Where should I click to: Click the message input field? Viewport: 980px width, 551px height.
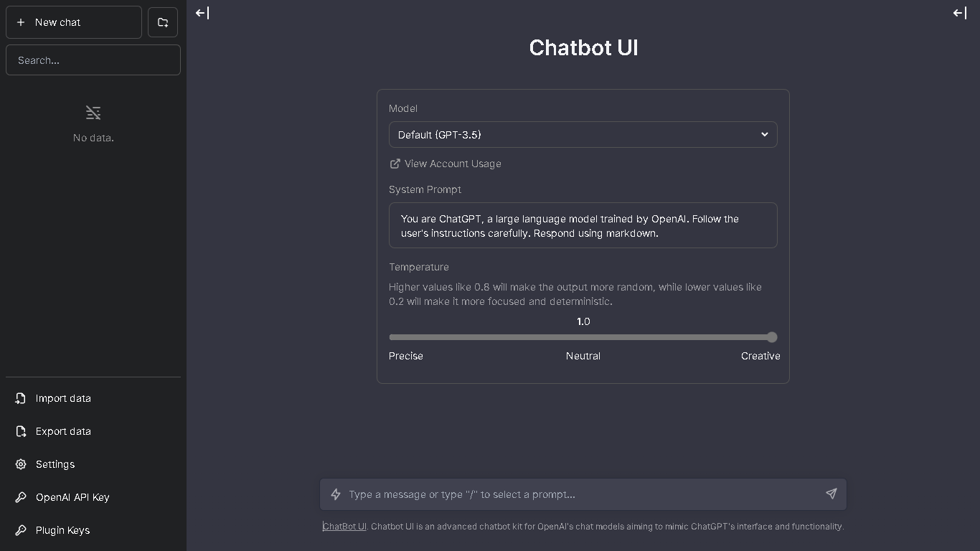click(x=574, y=494)
